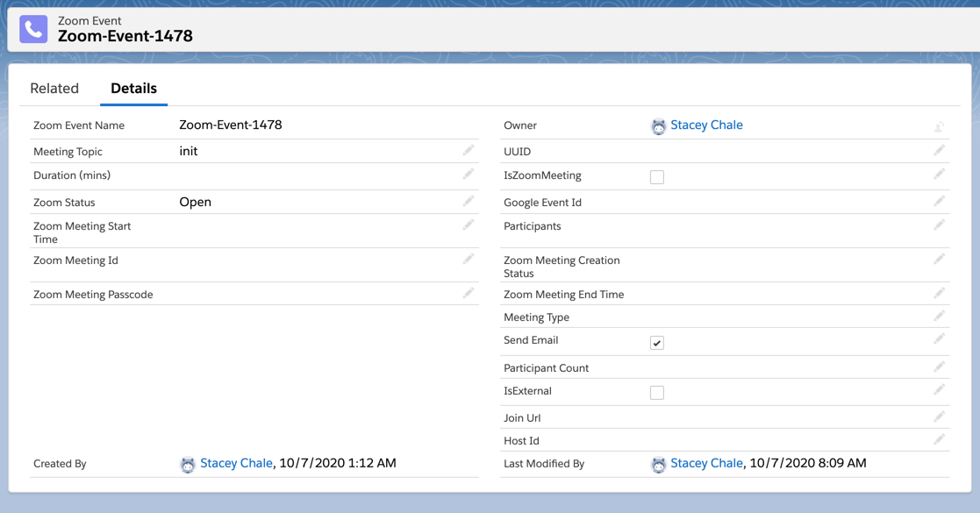Select the Details tab

[x=133, y=88]
